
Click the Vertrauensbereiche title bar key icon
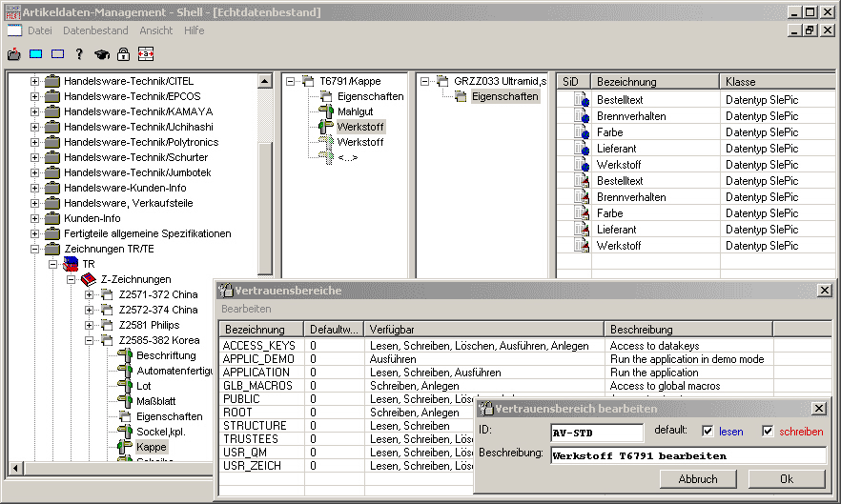point(225,290)
